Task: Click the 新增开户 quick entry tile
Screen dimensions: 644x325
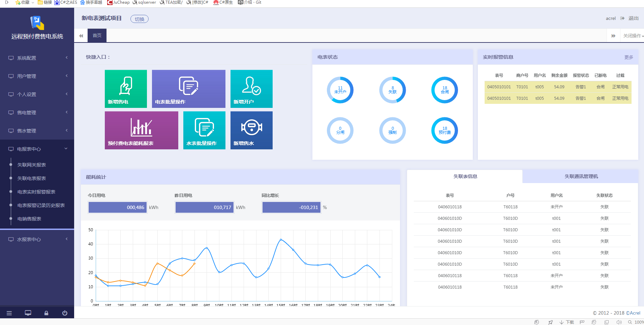Action: [x=251, y=89]
